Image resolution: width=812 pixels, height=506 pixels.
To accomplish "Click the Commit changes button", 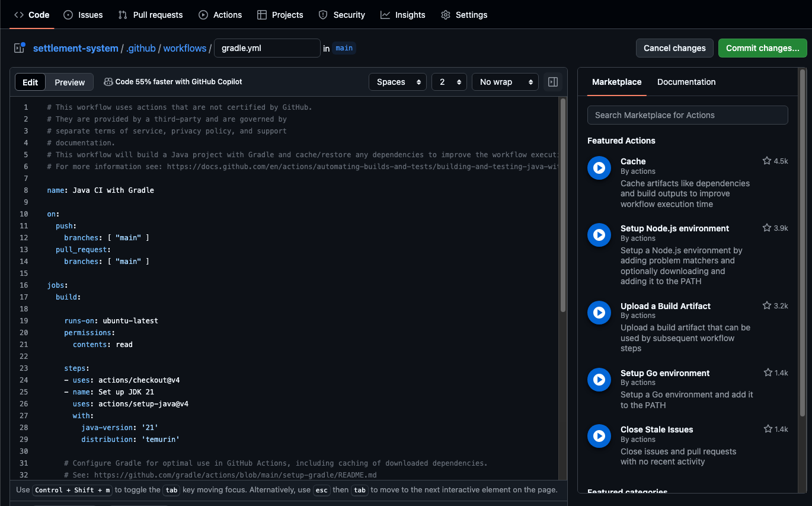I will tap(762, 48).
